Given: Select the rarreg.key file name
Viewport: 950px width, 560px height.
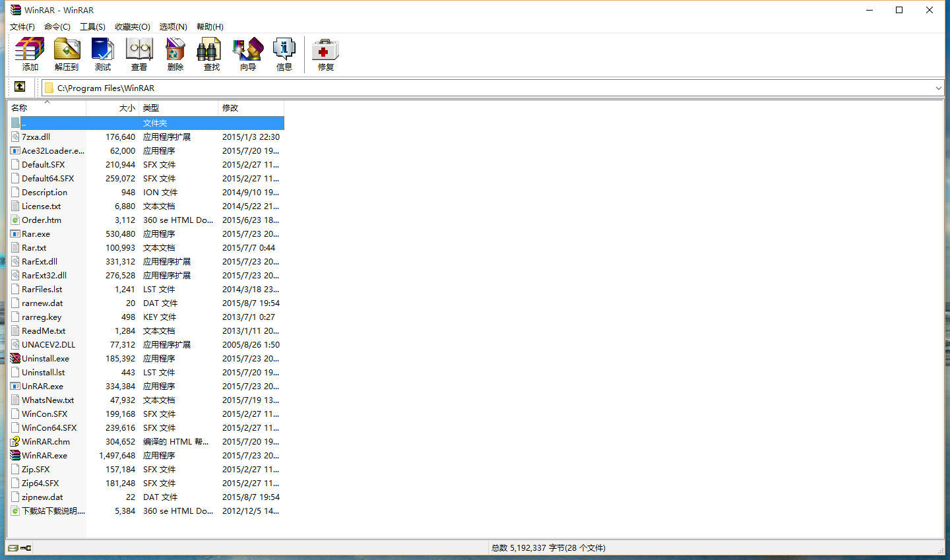Looking at the screenshot, I should pos(41,317).
